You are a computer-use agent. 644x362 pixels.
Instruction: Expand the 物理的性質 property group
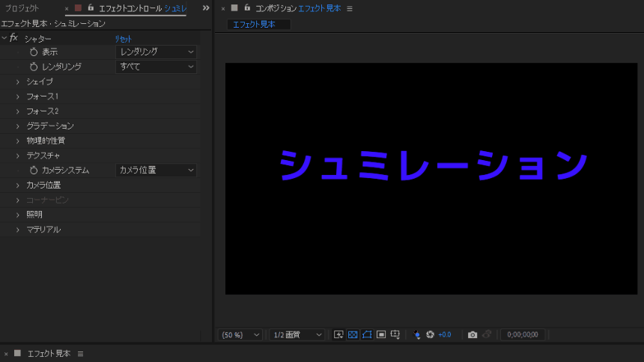(18, 141)
